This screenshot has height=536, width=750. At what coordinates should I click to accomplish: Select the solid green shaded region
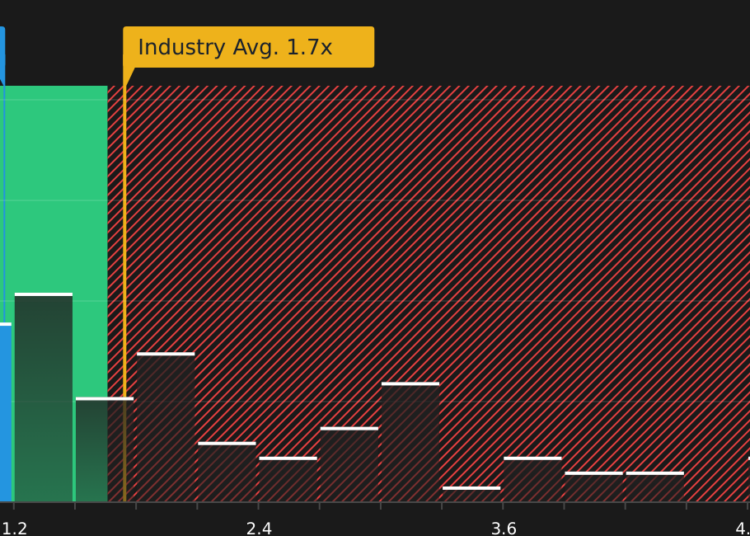click(55, 191)
